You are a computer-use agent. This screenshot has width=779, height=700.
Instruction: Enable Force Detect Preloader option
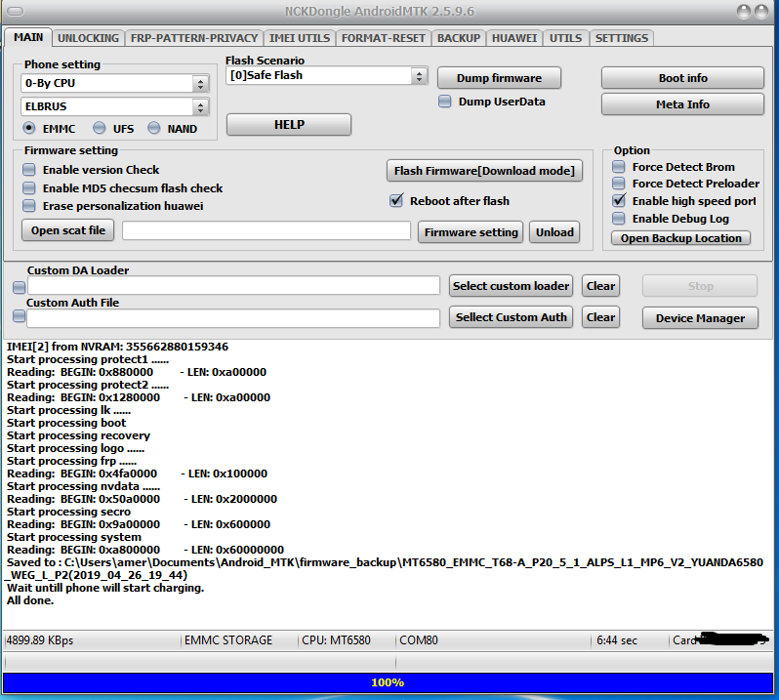[x=619, y=184]
